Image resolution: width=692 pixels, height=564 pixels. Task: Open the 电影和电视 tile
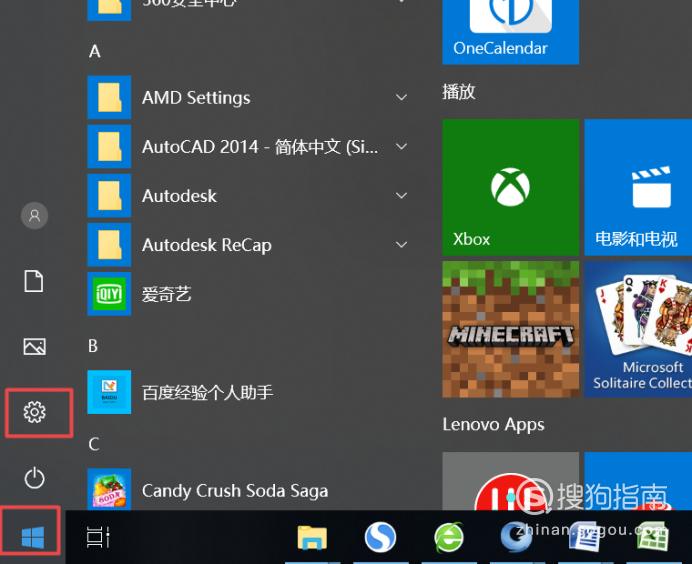(x=638, y=187)
